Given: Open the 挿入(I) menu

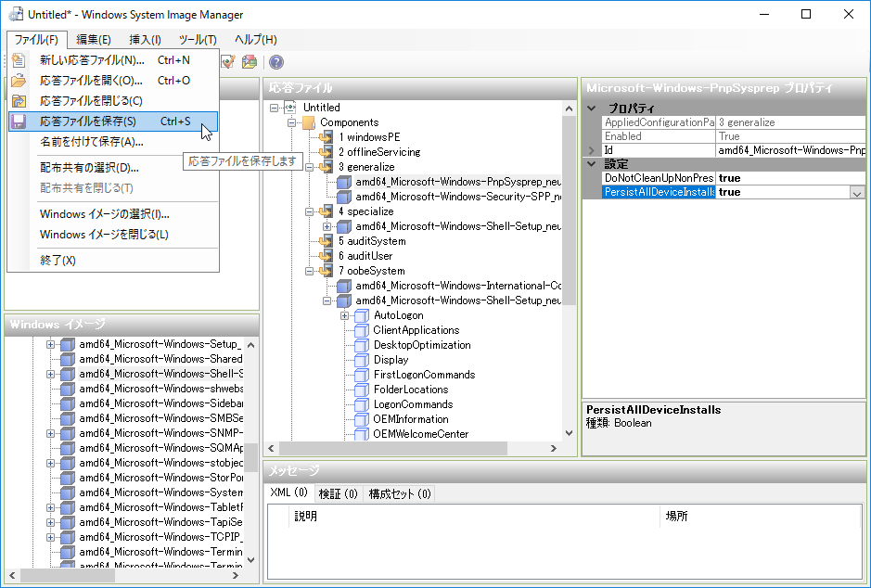Looking at the screenshot, I should (x=145, y=40).
